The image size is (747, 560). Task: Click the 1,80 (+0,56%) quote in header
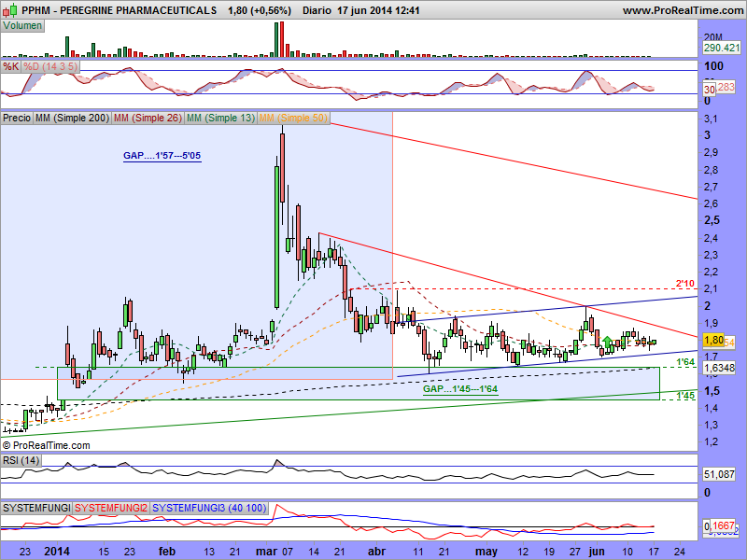coord(260,10)
